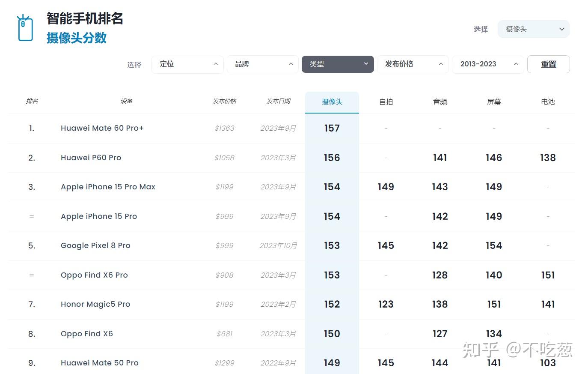Click display score 146 for Huawei P60 Pro
This screenshot has height=374, width=588.
pos(494,158)
